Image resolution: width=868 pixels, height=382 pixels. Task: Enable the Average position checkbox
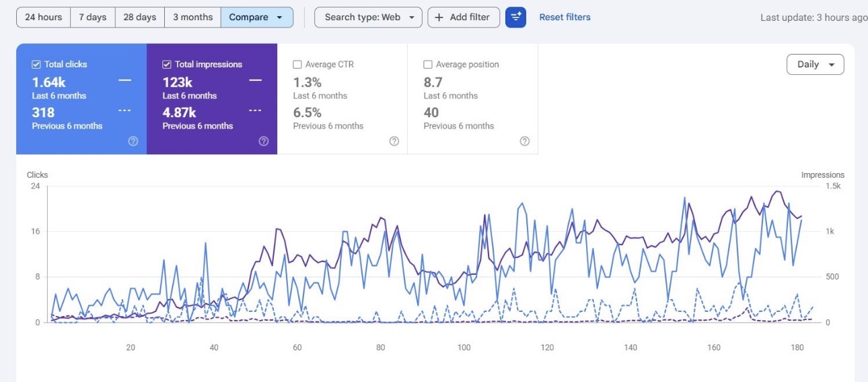pos(428,65)
